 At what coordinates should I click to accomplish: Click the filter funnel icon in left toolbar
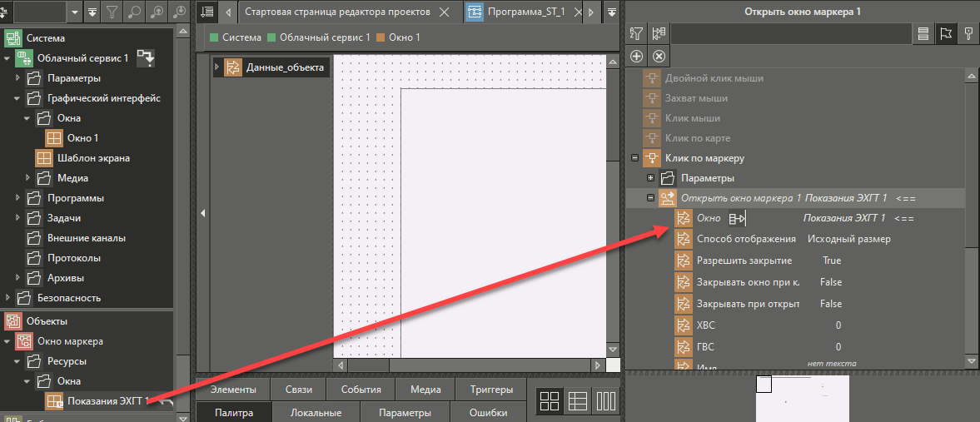click(112, 12)
